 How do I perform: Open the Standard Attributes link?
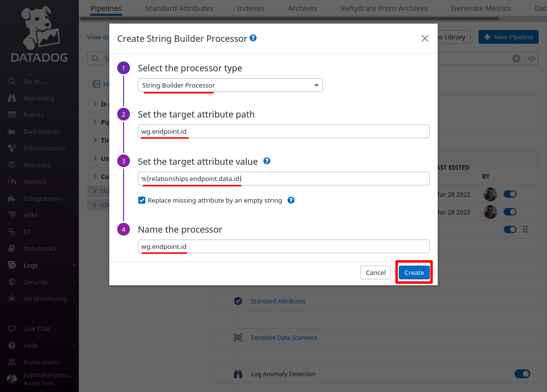(278, 301)
